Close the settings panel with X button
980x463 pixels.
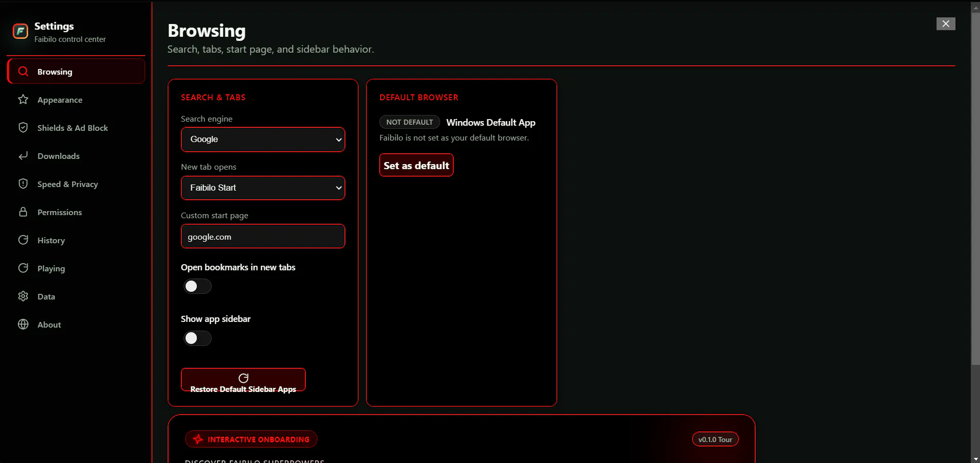pos(946,24)
